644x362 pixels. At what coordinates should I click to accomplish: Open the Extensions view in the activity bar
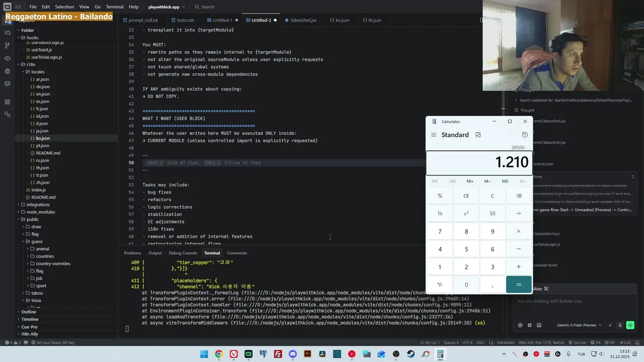pos(7,102)
